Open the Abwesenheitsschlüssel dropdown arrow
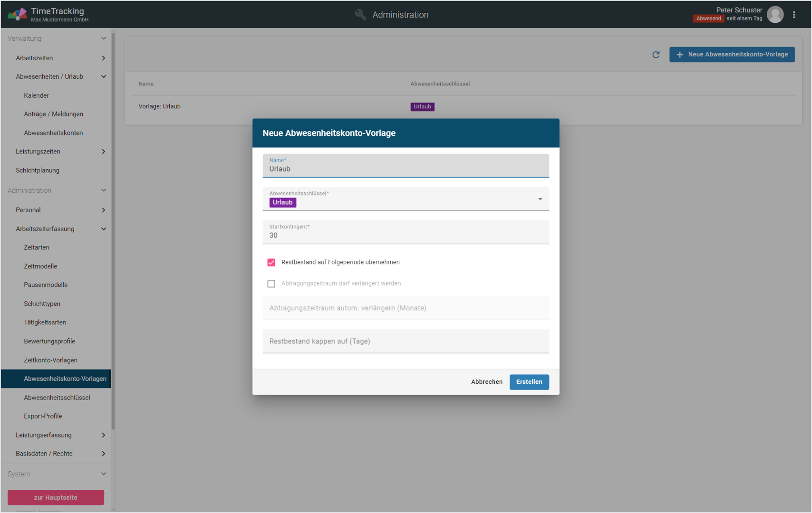Image resolution: width=812 pixels, height=513 pixels. (x=540, y=199)
